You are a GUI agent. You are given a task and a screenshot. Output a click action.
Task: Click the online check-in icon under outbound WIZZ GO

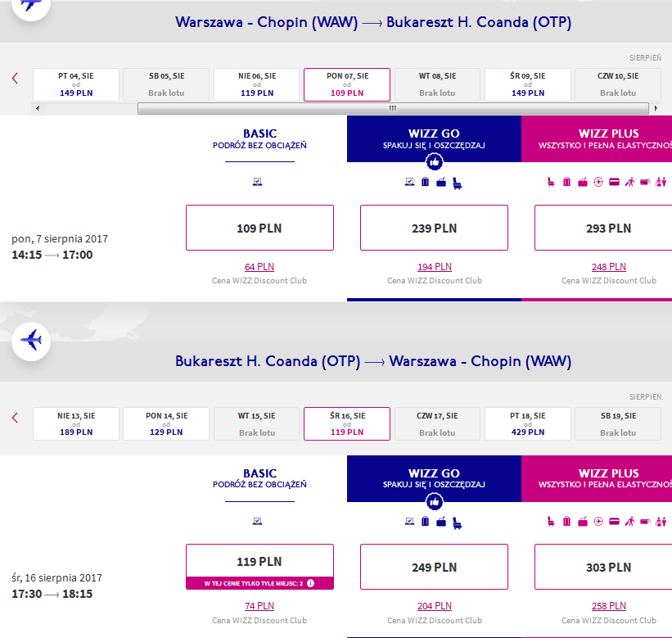click(410, 182)
